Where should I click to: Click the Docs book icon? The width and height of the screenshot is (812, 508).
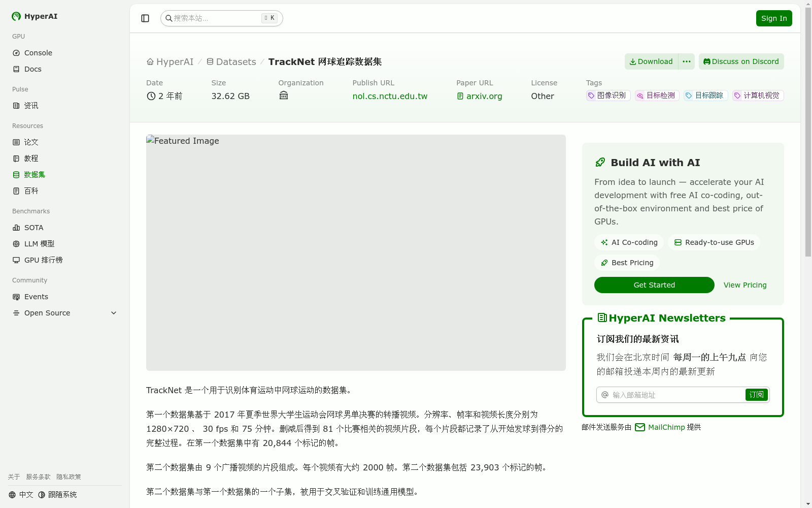(x=16, y=69)
